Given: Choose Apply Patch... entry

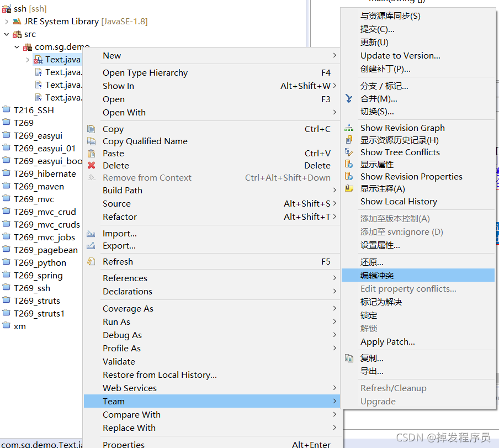Looking at the screenshot, I should click(x=418, y=341).
